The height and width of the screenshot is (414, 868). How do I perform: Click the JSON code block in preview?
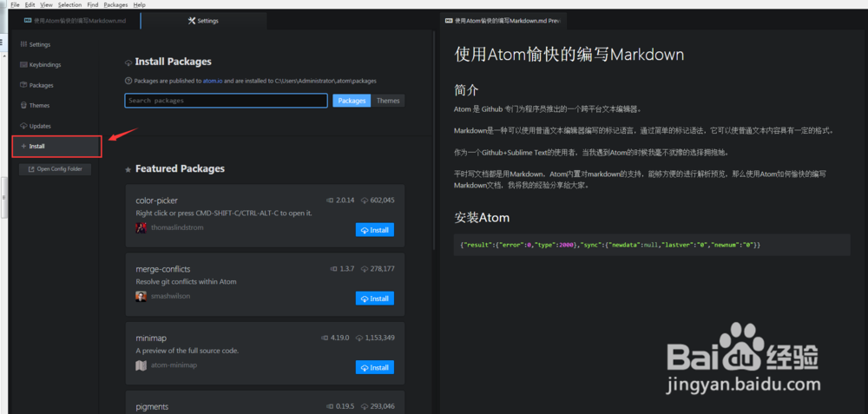point(652,245)
